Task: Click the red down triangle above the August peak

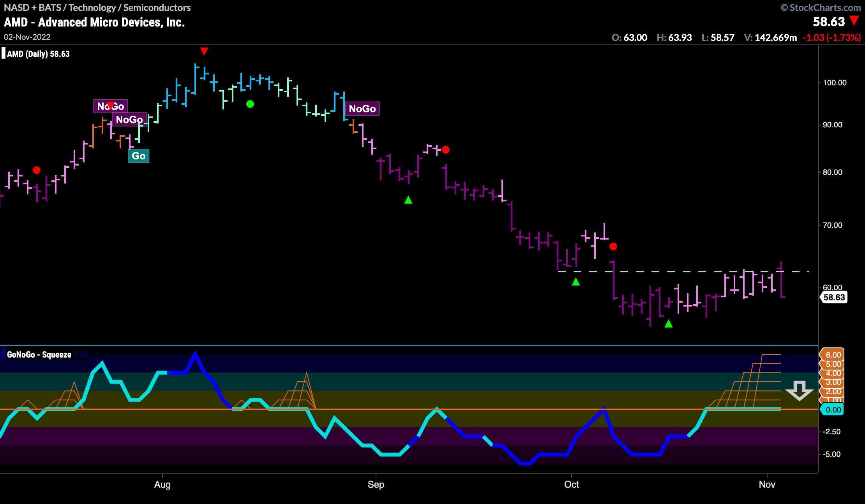Action: [204, 51]
